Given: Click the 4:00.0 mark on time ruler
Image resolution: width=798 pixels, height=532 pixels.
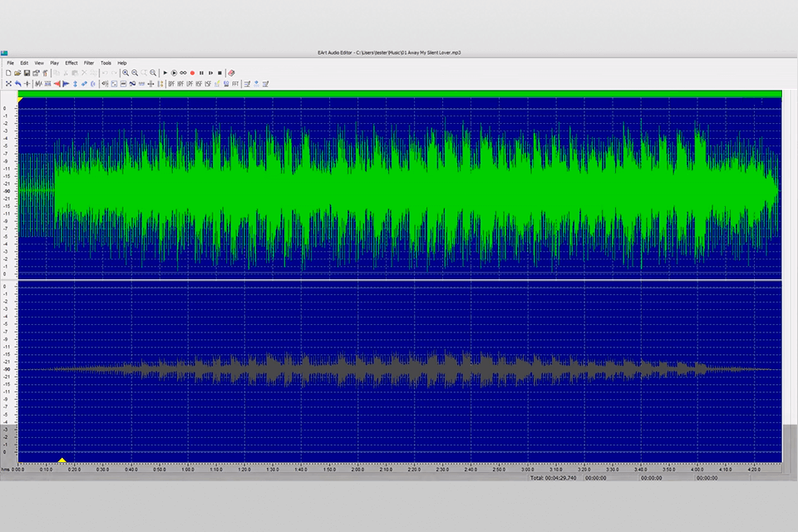Looking at the screenshot, I should coord(697,470).
